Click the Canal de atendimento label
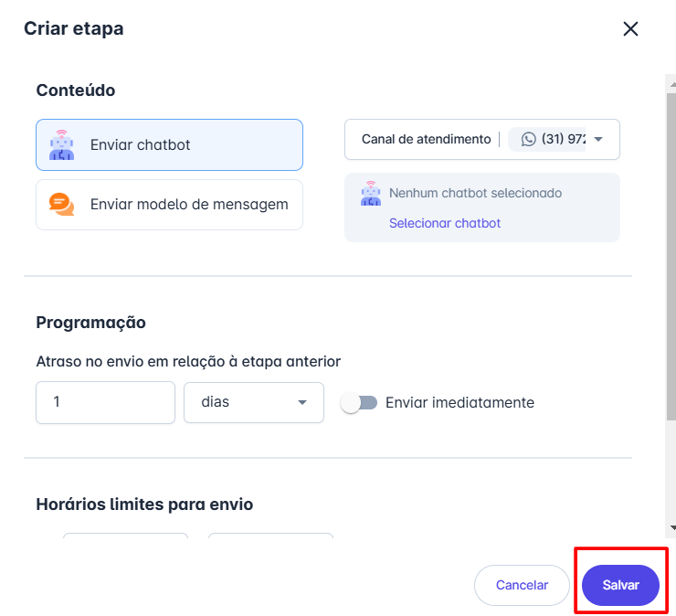 (426, 140)
